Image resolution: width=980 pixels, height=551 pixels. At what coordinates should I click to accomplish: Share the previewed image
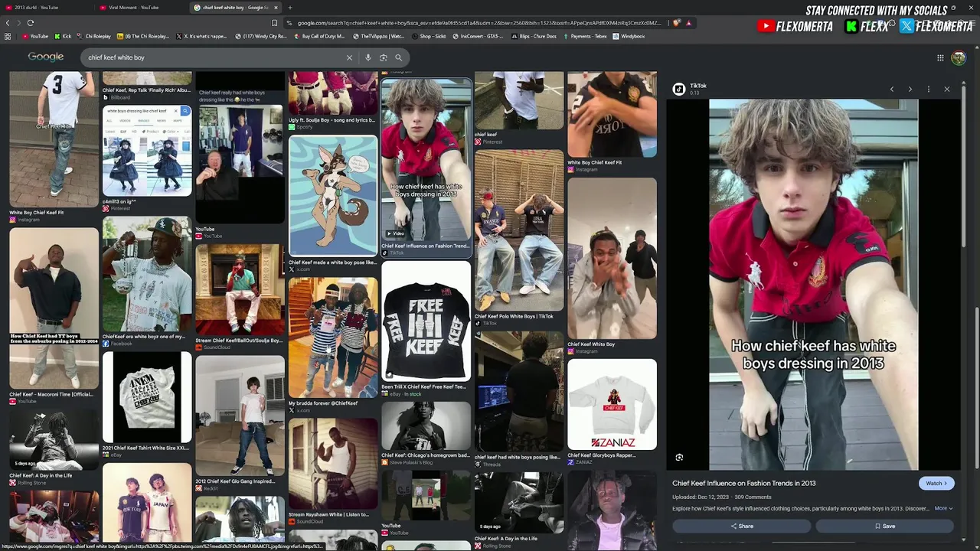click(741, 527)
